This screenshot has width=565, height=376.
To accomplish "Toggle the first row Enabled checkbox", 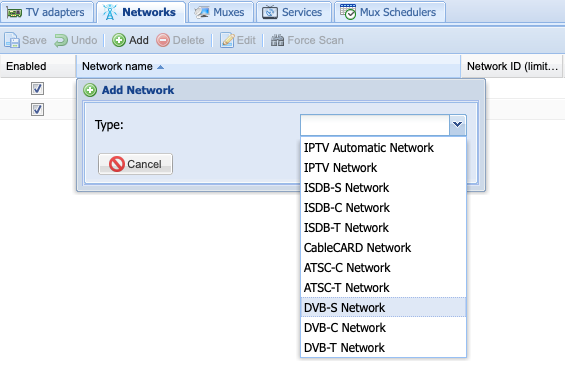I will pyautogui.click(x=37, y=88).
